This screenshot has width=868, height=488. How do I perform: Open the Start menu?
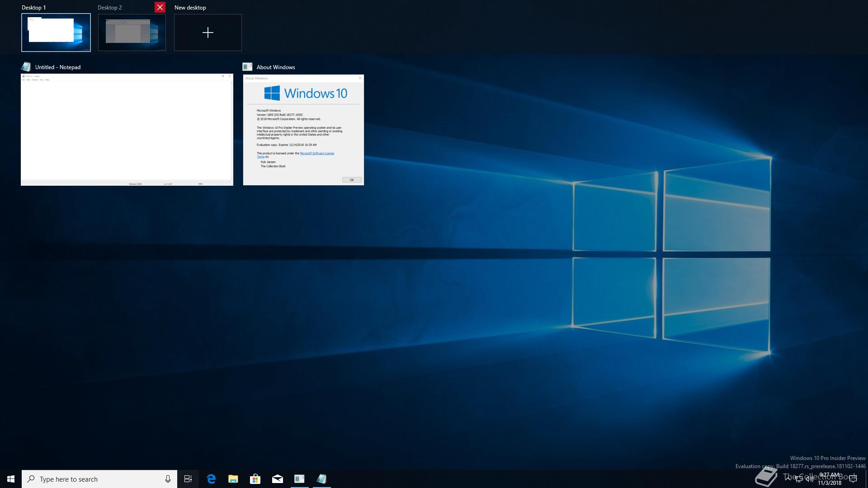click(11, 479)
